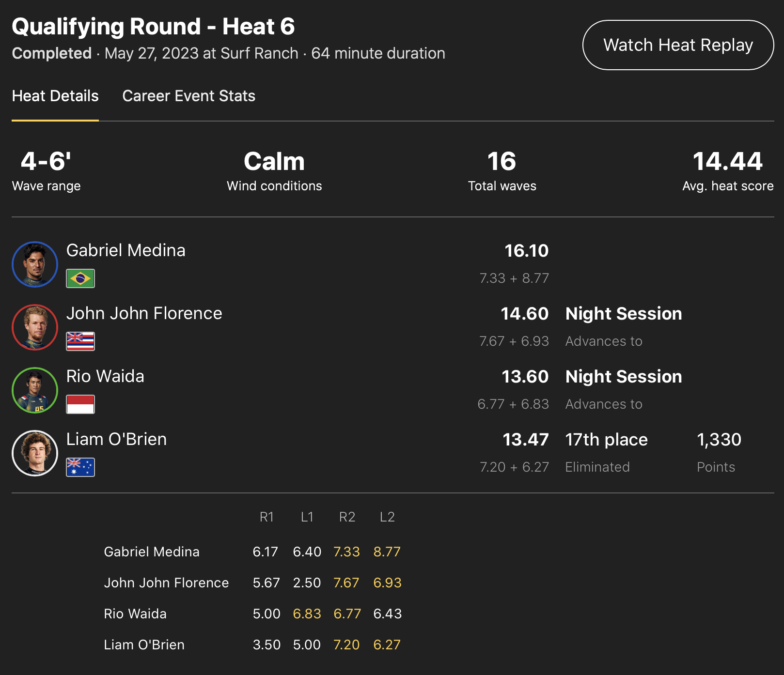Click the R1 column header
Viewport: 784px width, 675px height.
click(x=267, y=517)
